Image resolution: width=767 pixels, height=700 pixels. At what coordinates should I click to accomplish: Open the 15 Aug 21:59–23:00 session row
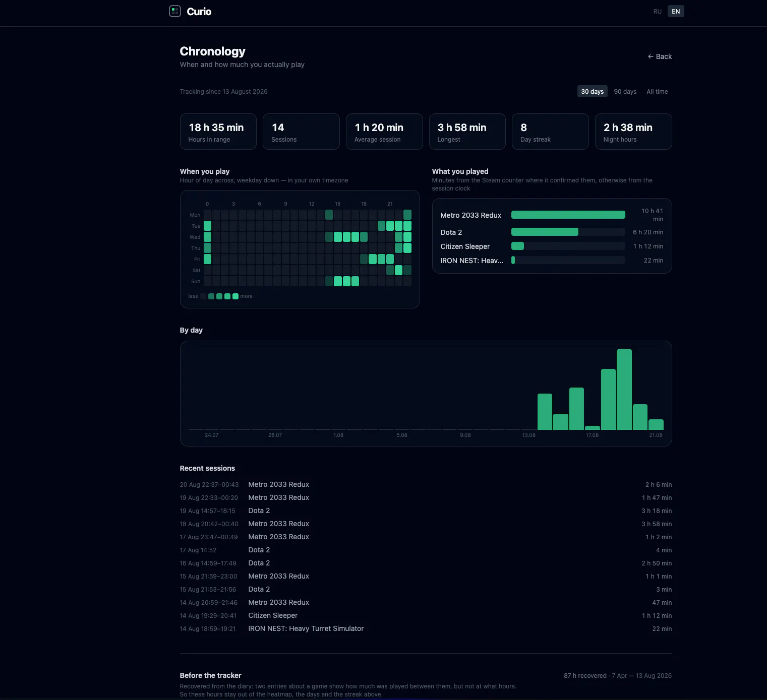click(426, 576)
